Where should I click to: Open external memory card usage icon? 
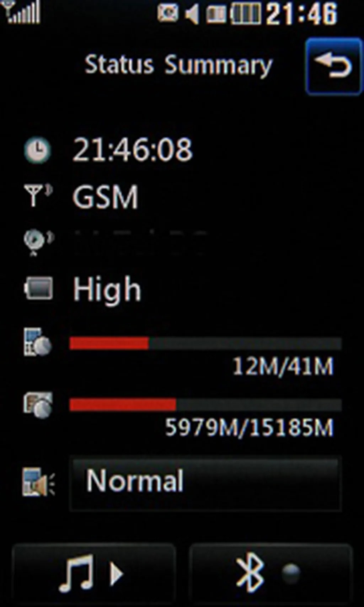coord(38,405)
